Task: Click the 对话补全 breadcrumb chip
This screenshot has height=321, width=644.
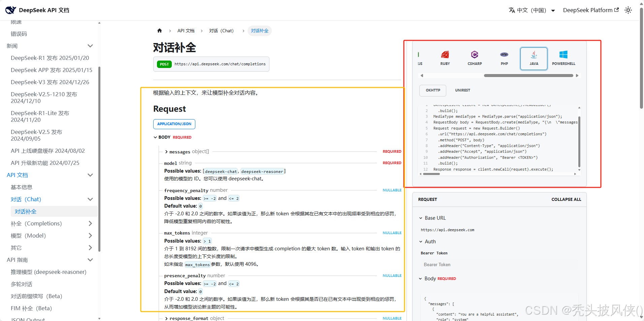Action: click(x=260, y=31)
